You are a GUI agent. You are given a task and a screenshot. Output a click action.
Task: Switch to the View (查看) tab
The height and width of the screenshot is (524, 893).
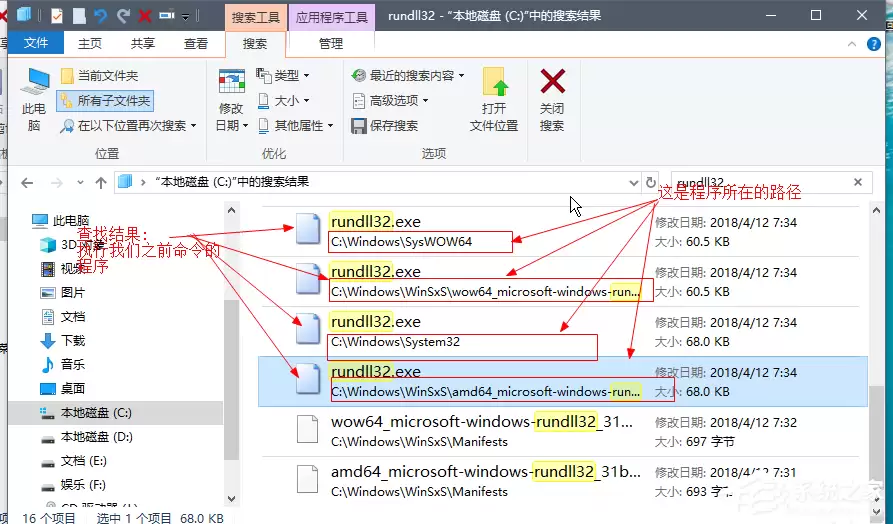point(195,43)
